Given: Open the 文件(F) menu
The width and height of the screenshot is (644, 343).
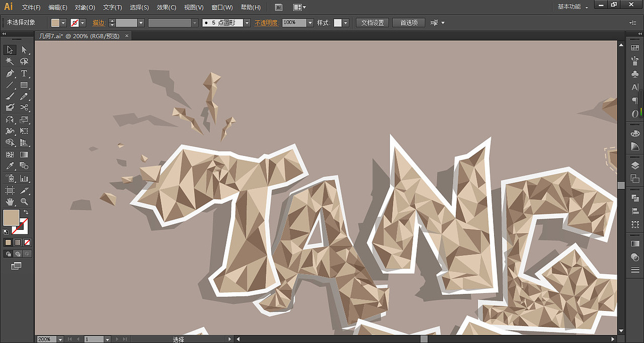Looking at the screenshot, I should click(x=31, y=8).
